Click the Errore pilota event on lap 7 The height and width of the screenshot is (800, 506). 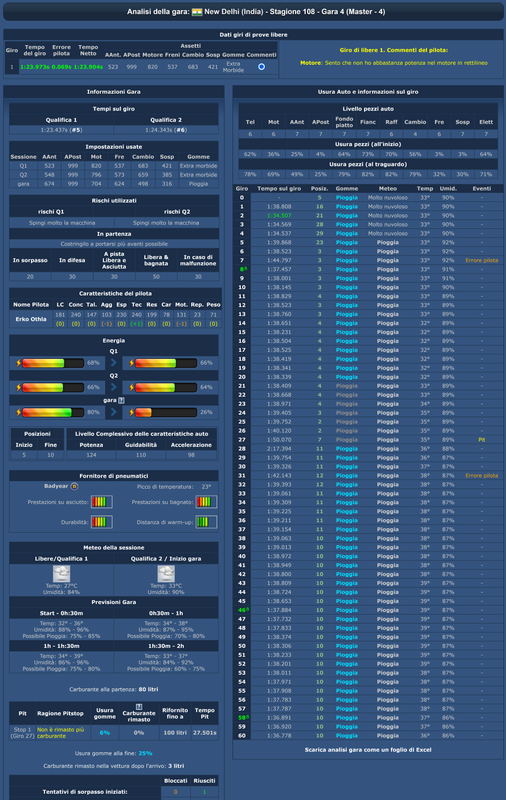482,260
